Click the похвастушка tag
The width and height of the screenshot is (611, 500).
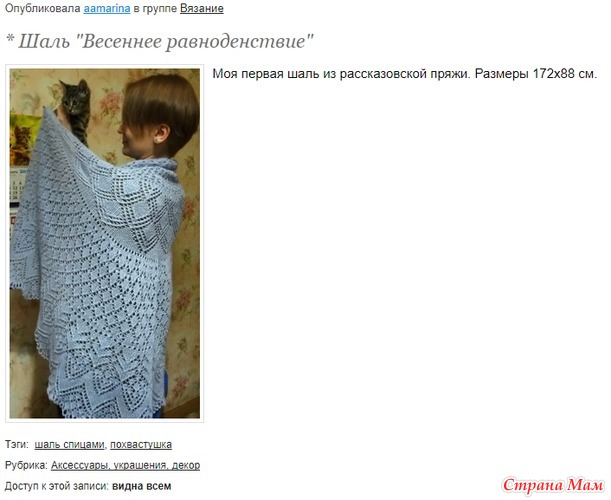(141, 444)
